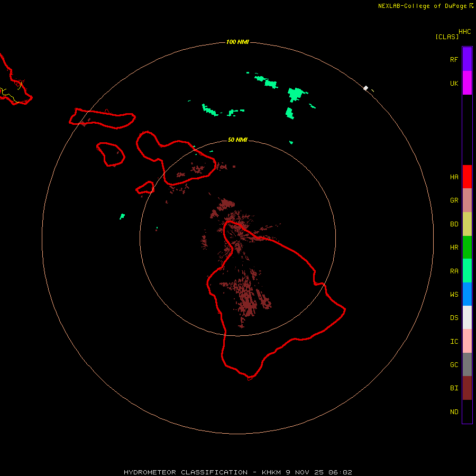Image resolution: width=476 pixels, height=476 pixels.
Task: Select the gray GC legend swatch
Action: tap(467, 364)
